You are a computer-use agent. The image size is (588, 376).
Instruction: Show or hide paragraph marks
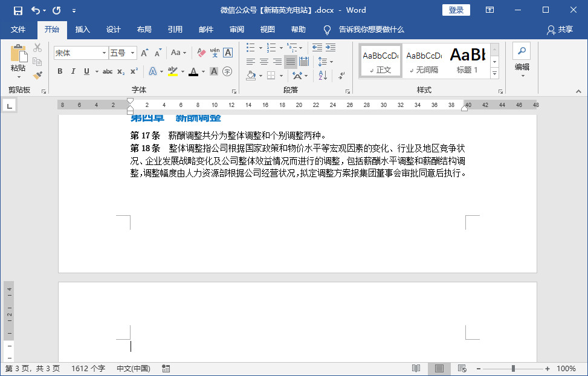pyautogui.click(x=340, y=76)
